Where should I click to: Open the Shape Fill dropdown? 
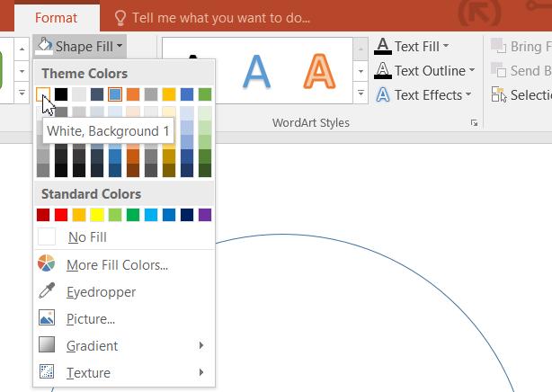pos(81,46)
